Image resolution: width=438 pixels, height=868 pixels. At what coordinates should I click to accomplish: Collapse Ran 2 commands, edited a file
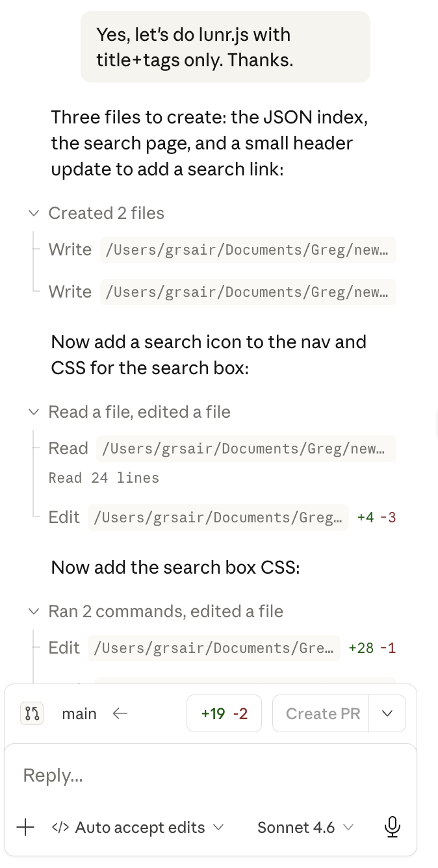pyautogui.click(x=33, y=611)
